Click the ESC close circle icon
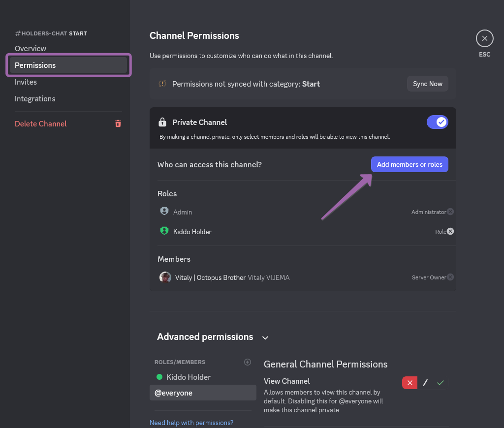 [x=484, y=38]
